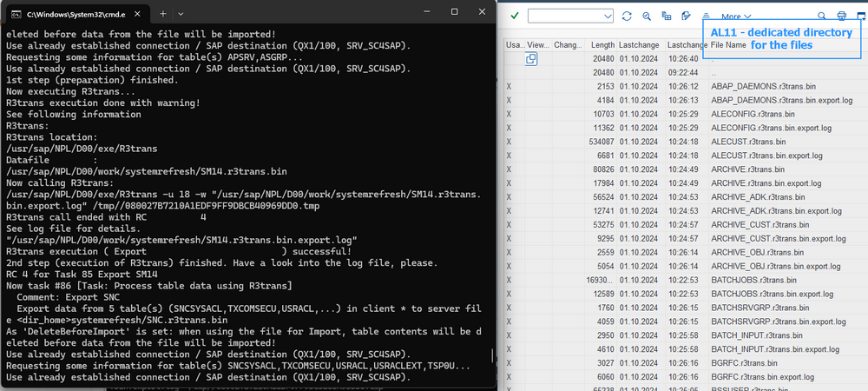868x391 pixels.
Task: Select file ARCHIVE_CUST.r3trans.bin.export.log
Action: point(779,239)
